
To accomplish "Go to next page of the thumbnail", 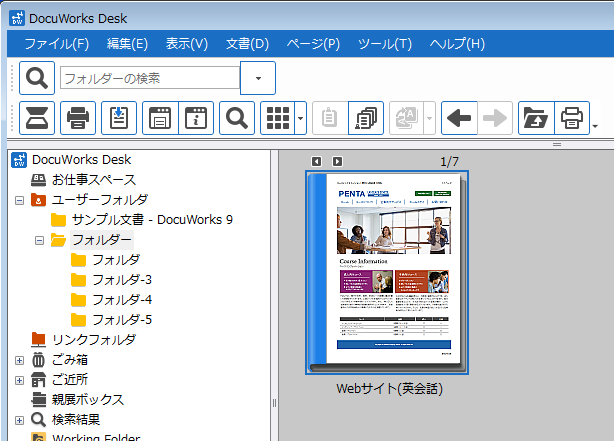I will [x=337, y=161].
